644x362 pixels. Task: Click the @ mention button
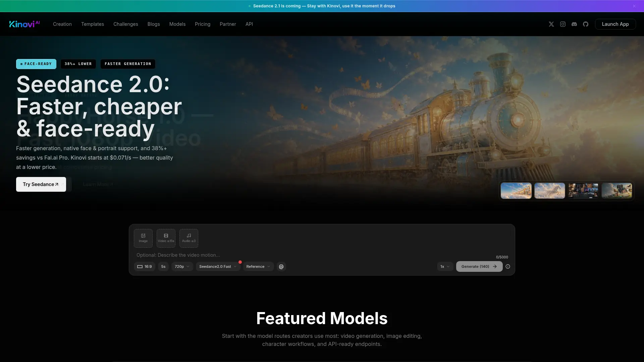point(281,266)
